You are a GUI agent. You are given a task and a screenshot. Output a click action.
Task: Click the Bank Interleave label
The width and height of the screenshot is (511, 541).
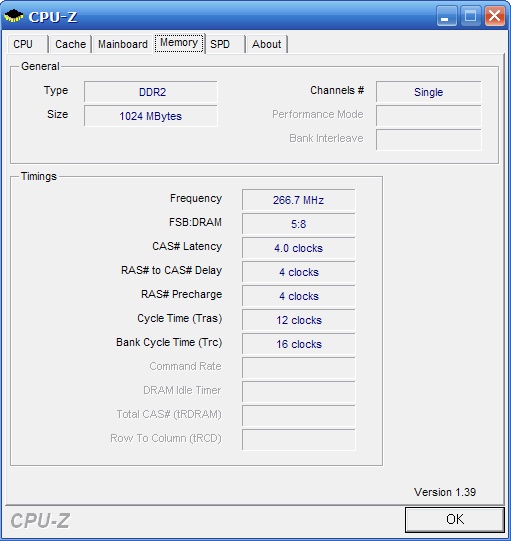tap(326, 138)
